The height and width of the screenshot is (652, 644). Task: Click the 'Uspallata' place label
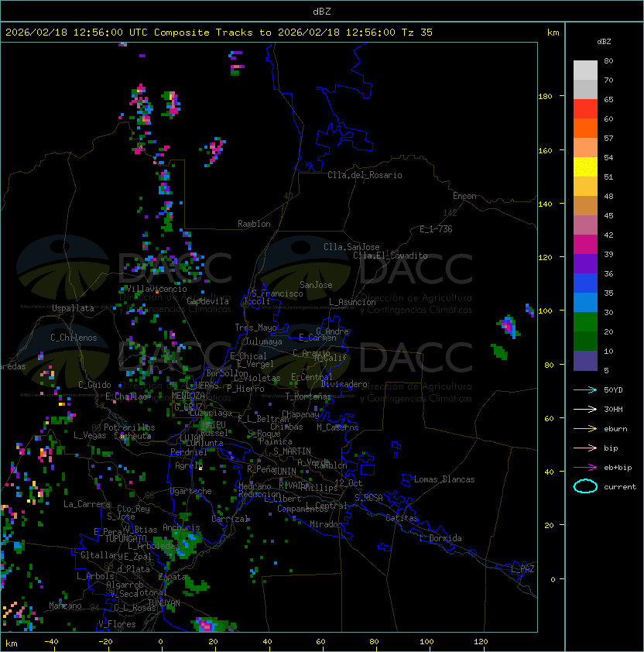pos(73,308)
